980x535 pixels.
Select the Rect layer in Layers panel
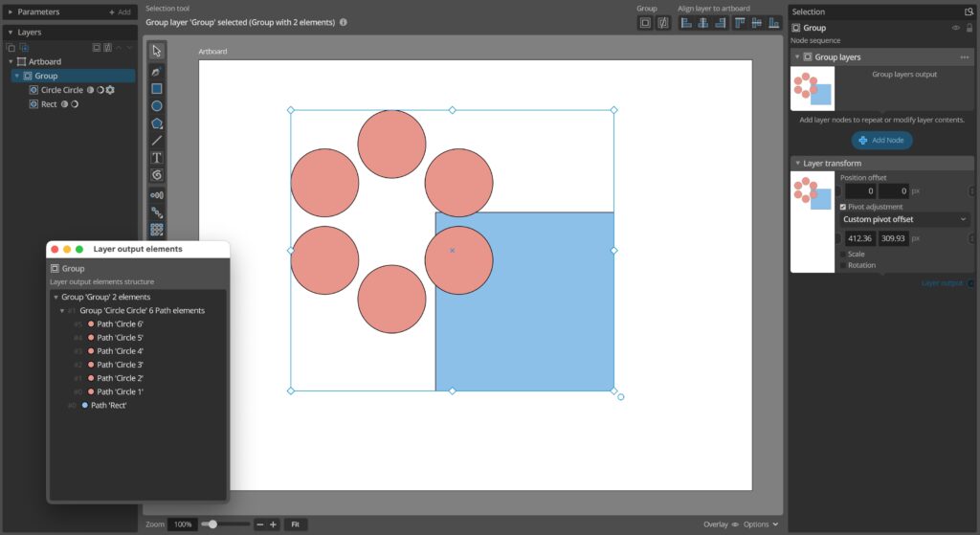pos(49,104)
